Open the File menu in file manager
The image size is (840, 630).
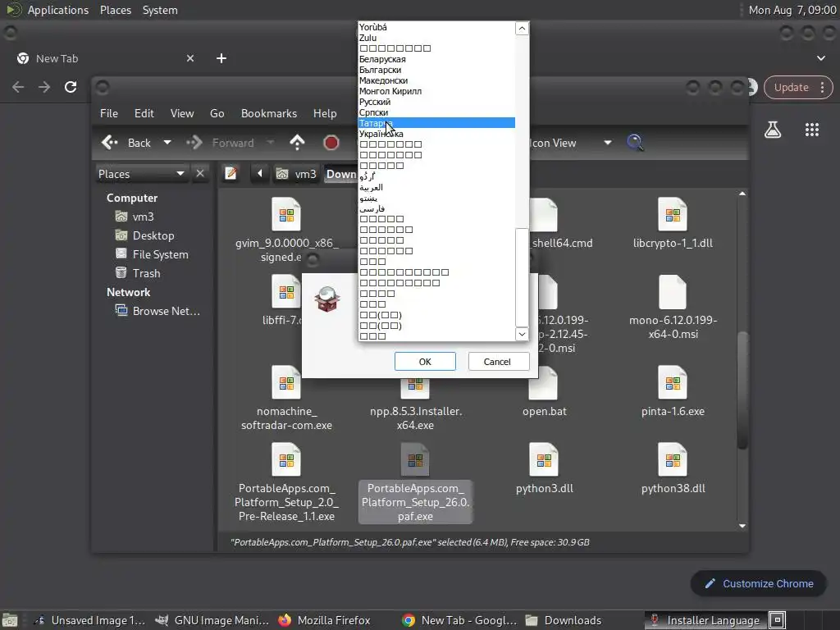(x=109, y=113)
